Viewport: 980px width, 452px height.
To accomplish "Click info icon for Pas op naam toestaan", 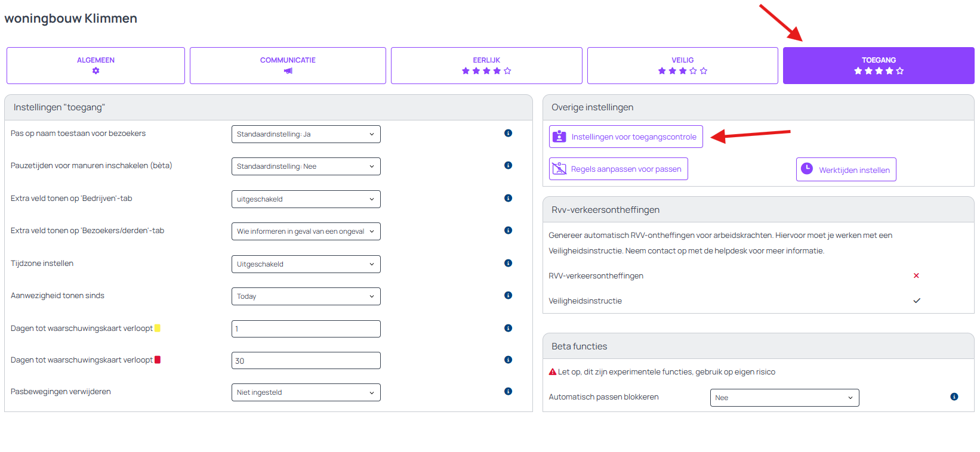I will tap(508, 133).
